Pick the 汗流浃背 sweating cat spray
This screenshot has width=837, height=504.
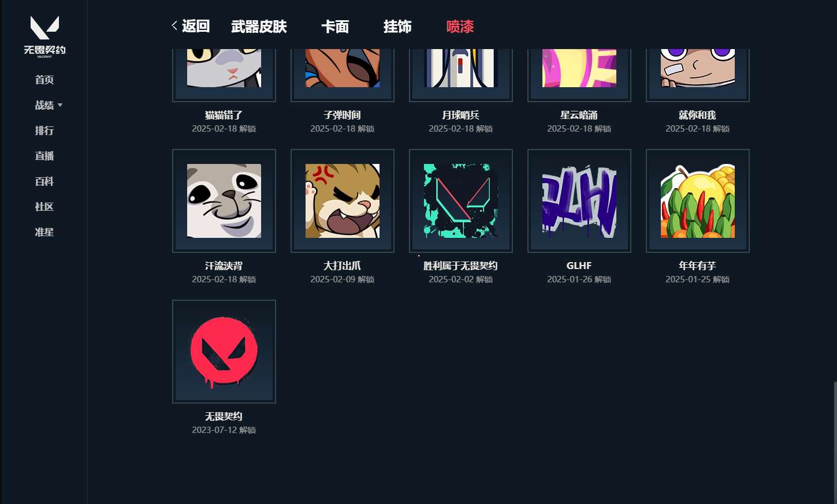[224, 201]
